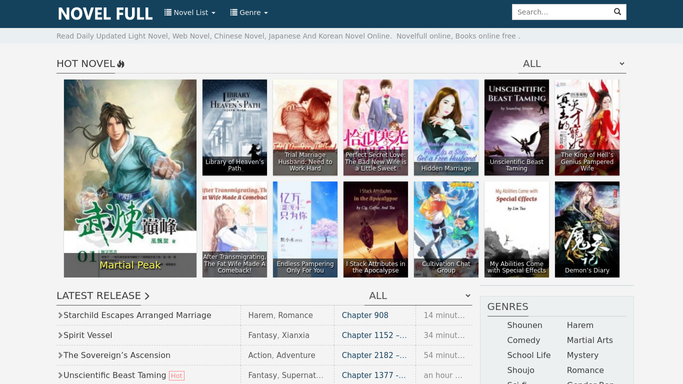683x384 pixels.
Task: Click the '34 minut...' time cell
Action: point(444,335)
